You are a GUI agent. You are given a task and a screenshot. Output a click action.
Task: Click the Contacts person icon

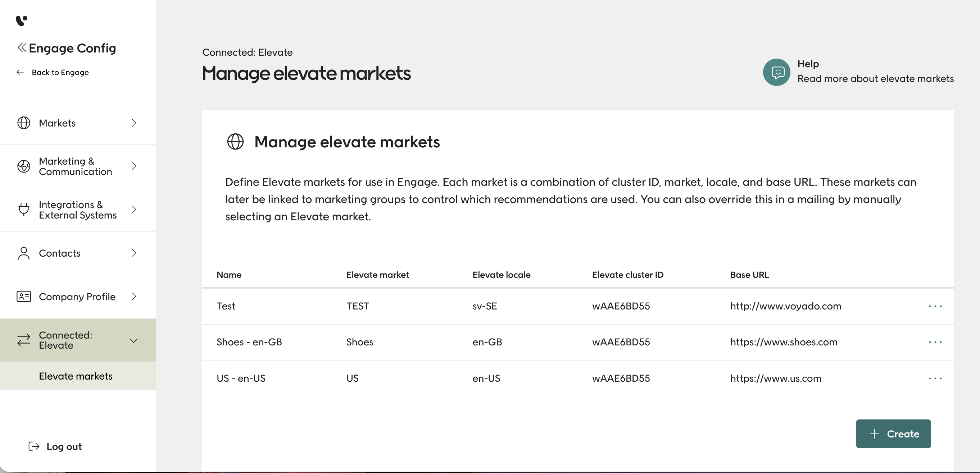click(24, 253)
